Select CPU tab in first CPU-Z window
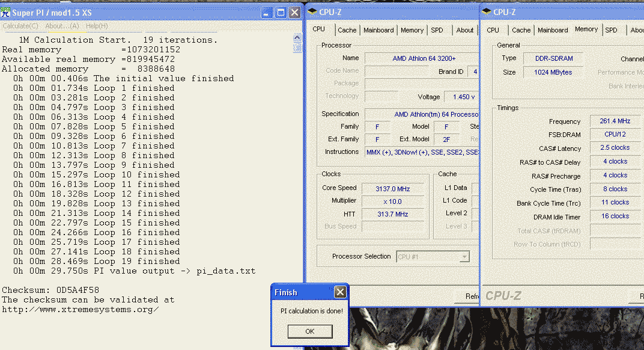Viewport: 644px width, 350px height. click(x=319, y=29)
